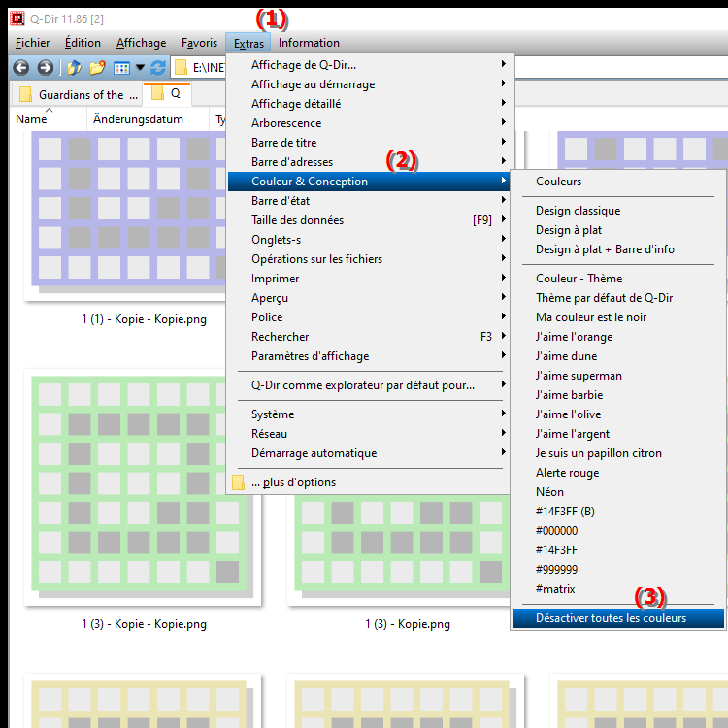Select Design classique option

pos(618,211)
